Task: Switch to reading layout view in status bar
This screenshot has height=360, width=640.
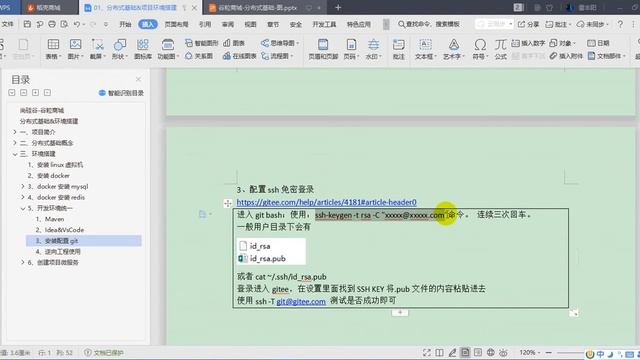Action: pos(439,352)
